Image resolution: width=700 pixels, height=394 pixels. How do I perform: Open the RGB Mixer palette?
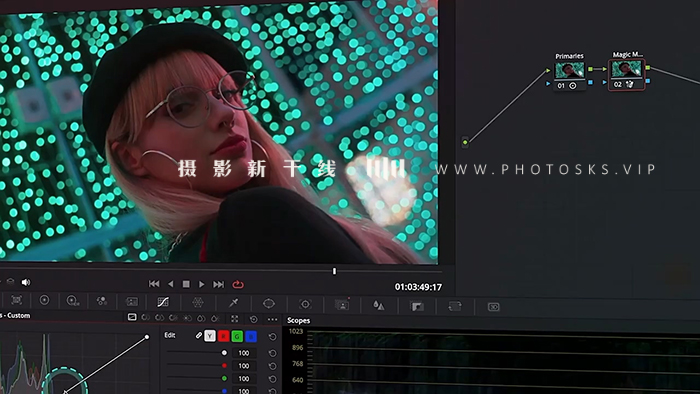pyautogui.click(x=102, y=301)
